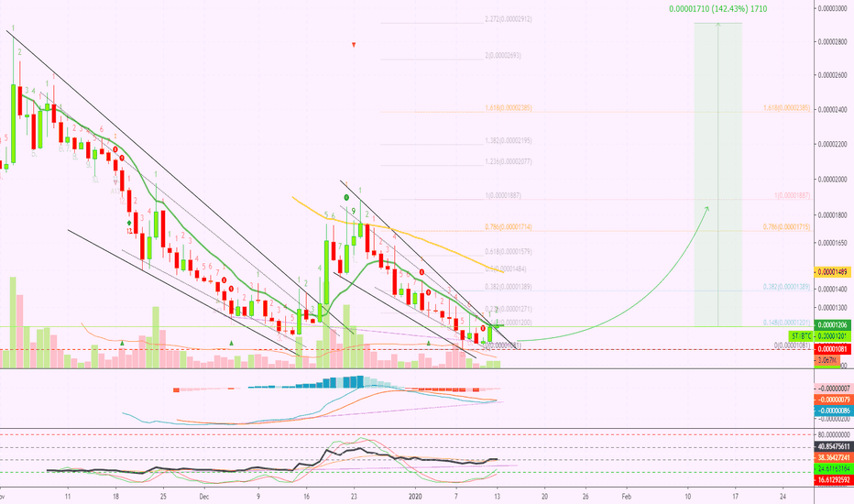854x504 pixels.
Task: Click the pink -0.00000007 histogram value tag
Action: tap(832, 389)
